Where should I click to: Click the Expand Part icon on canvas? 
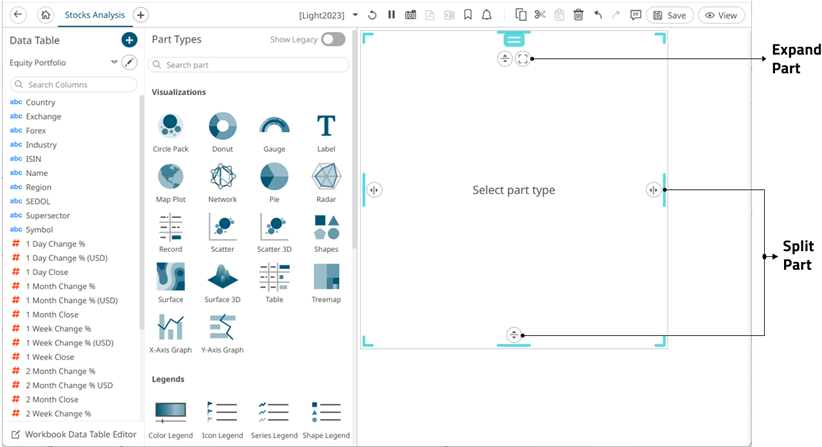pos(523,58)
